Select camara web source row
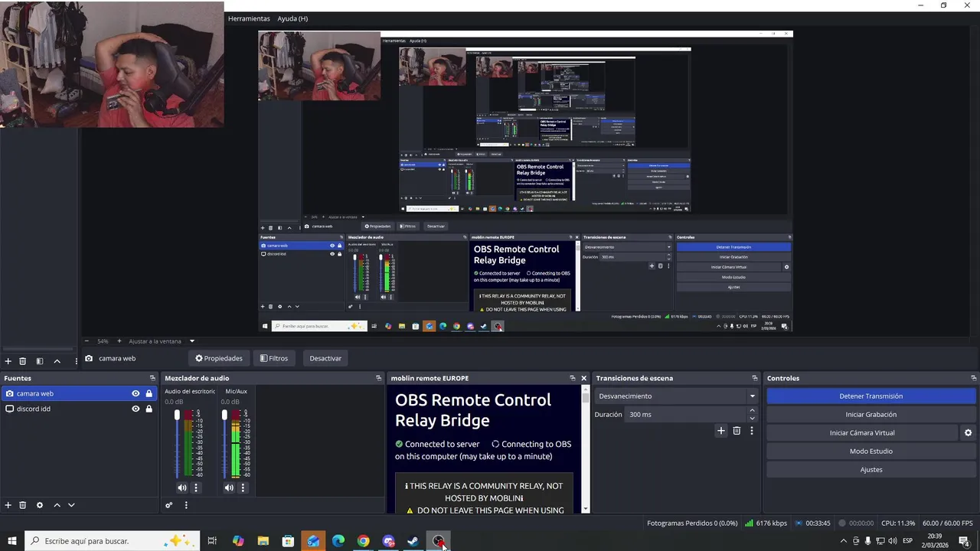The height and width of the screenshot is (551, 980). click(78, 393)
